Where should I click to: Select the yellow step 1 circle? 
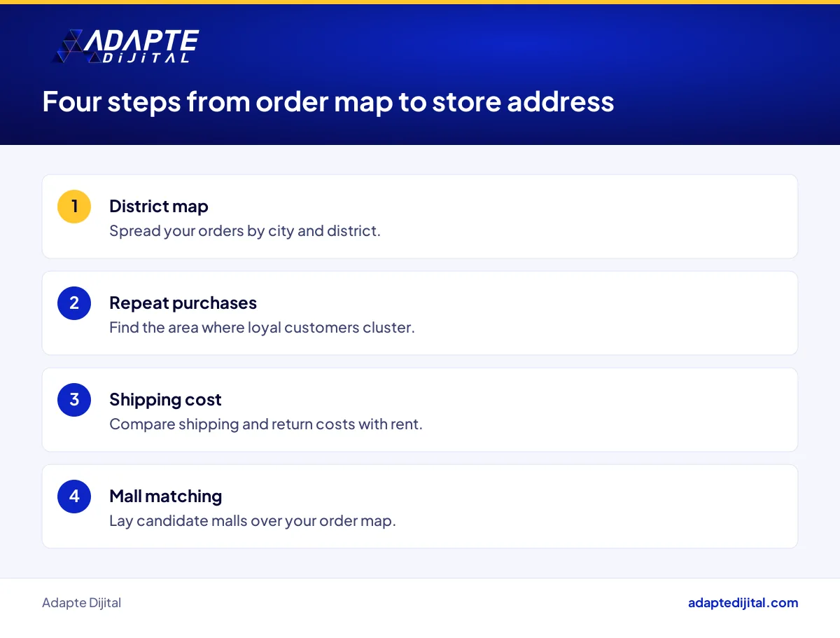pyautogui.click(x=74, y=207)
